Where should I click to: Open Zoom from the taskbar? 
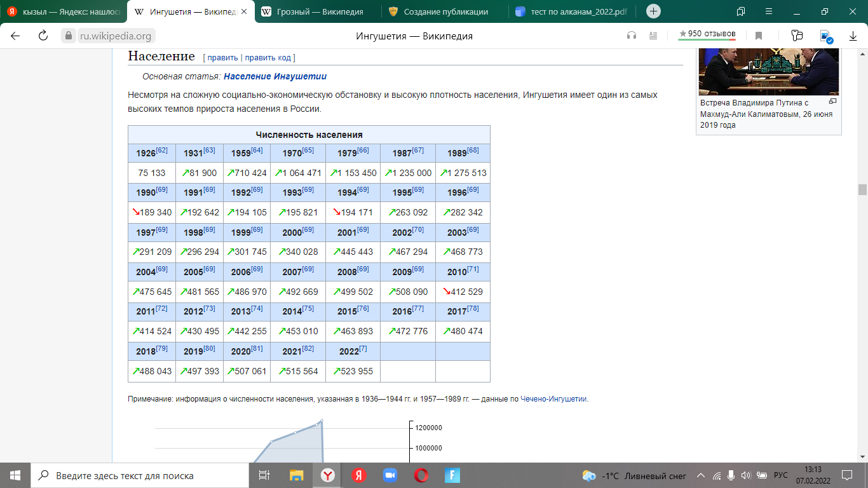(390, 475)
